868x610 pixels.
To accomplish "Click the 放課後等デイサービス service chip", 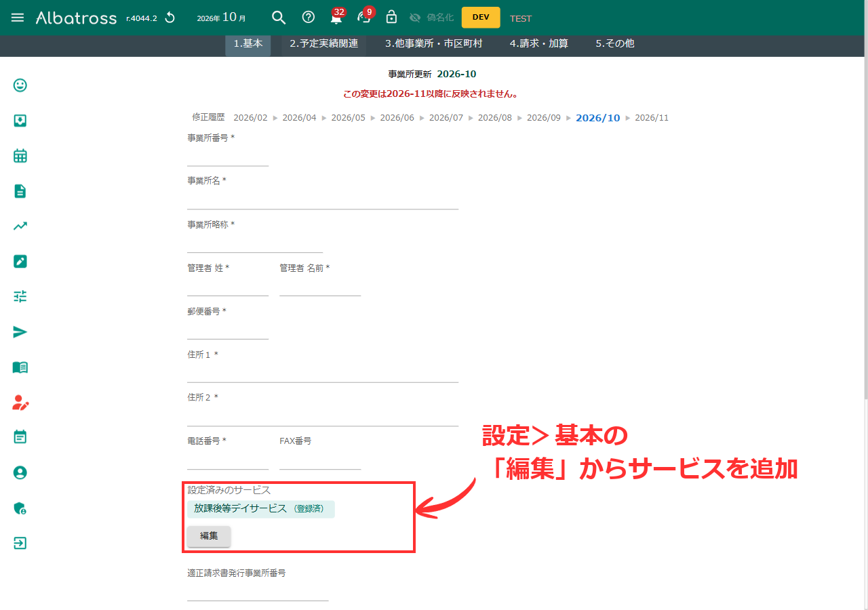I will (x=261, y=509).
